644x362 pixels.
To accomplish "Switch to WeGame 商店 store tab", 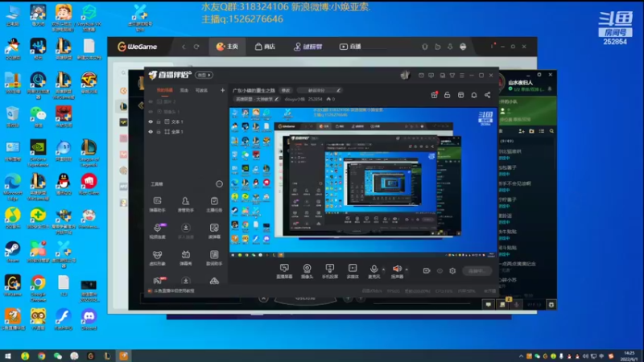I will pos(265,47).
